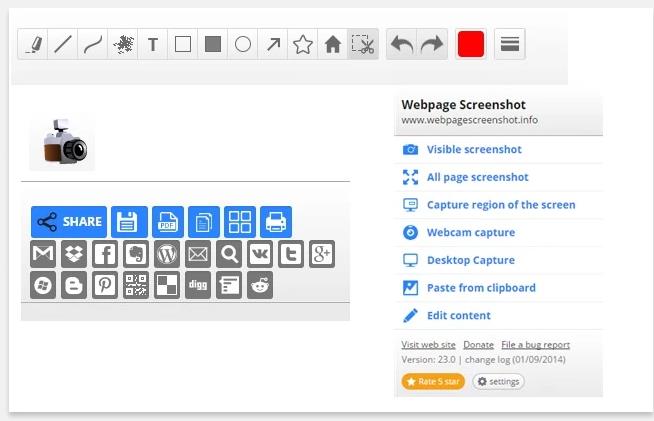Share to Facebook
Image resolution: width=654 pixels, height=421 pixels.
(105, 254)
